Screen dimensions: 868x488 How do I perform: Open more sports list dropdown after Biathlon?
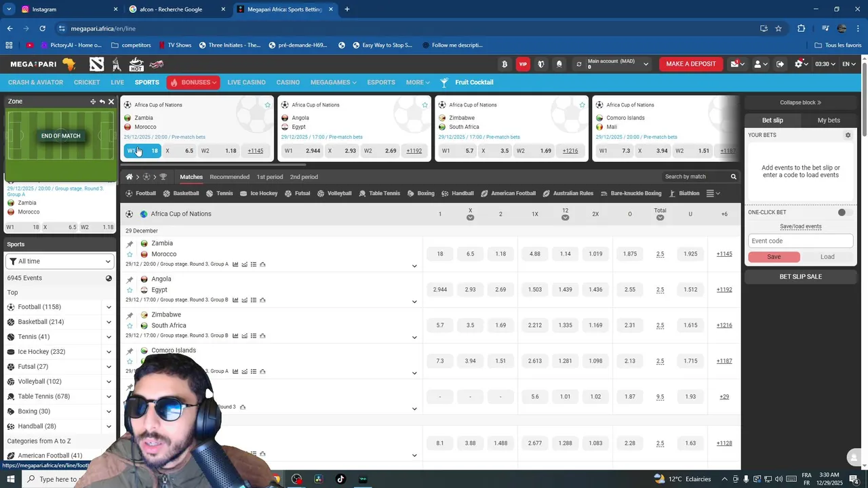713,193
